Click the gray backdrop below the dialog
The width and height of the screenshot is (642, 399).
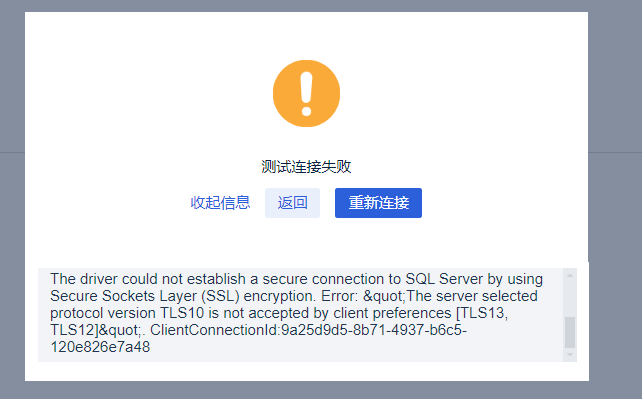pyautogui.click(x=307, y=390)
